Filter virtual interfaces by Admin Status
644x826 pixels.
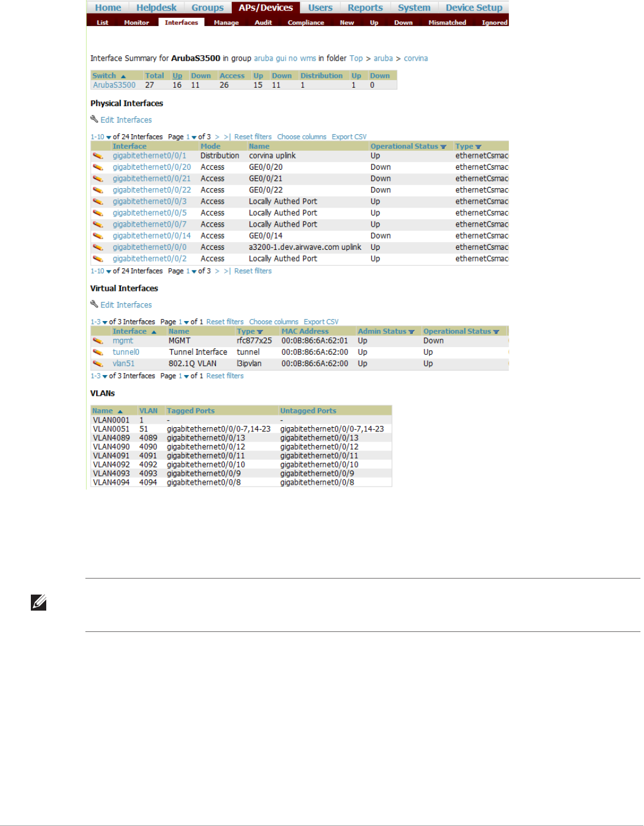tap(411, 332)
